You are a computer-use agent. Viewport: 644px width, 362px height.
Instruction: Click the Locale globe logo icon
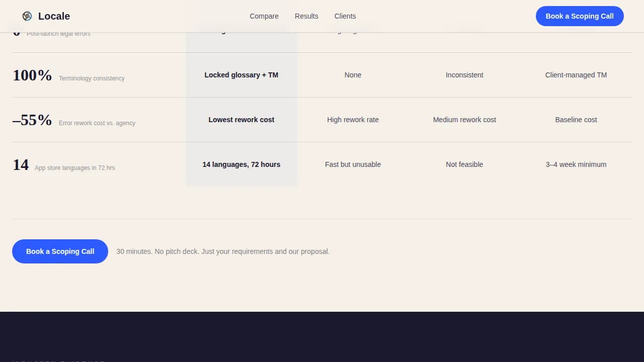[x=28, y=16]
